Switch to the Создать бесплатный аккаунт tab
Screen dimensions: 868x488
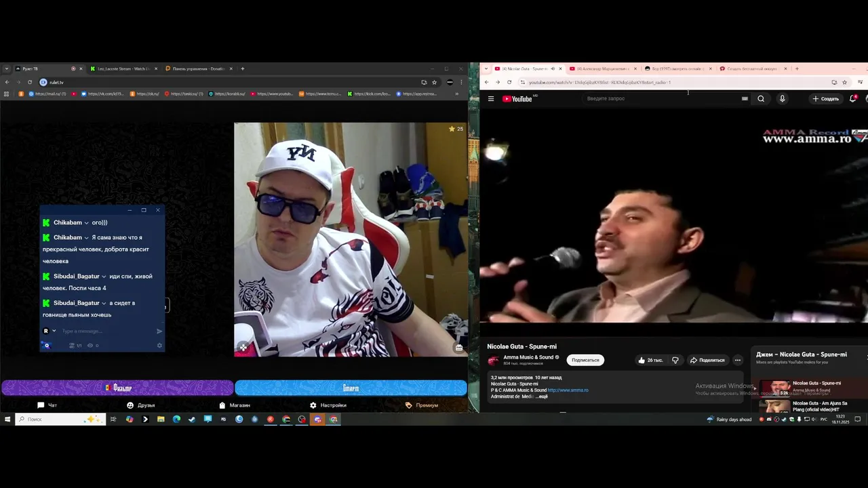(x=752, y=68)
